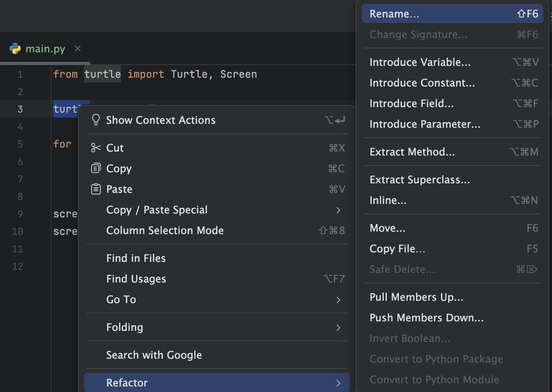This screenshot has height=392, width=552.
Task: Choose Search with Google
Action: click(154, 355)
